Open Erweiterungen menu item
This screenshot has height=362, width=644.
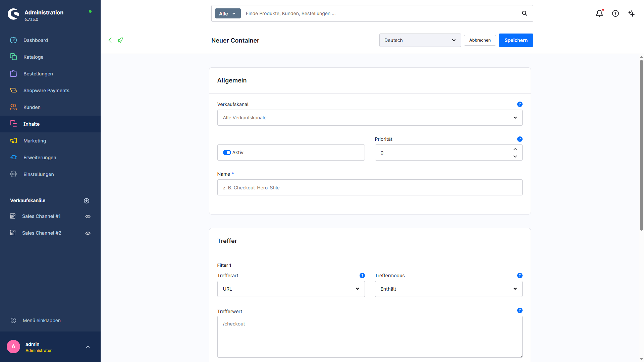click(50, 158)
